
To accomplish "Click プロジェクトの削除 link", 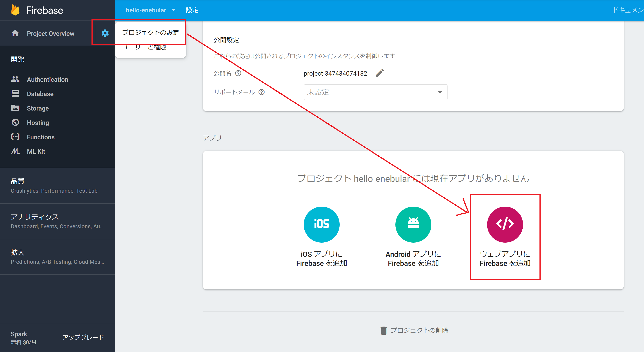I will click(419, 330).
